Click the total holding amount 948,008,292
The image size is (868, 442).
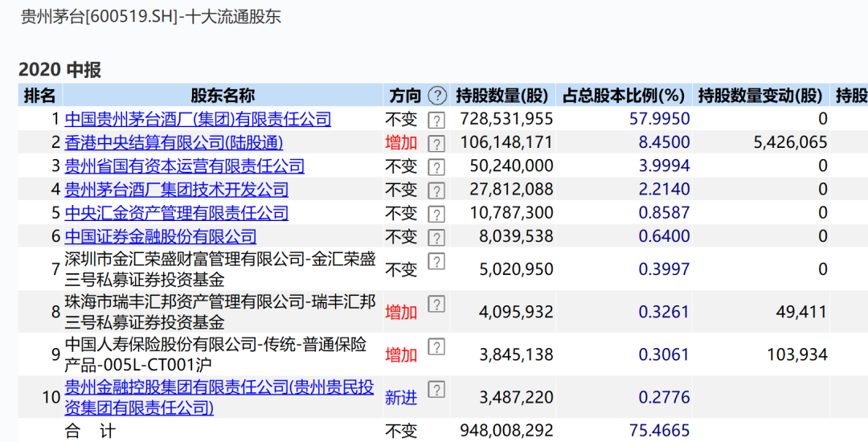506,431
